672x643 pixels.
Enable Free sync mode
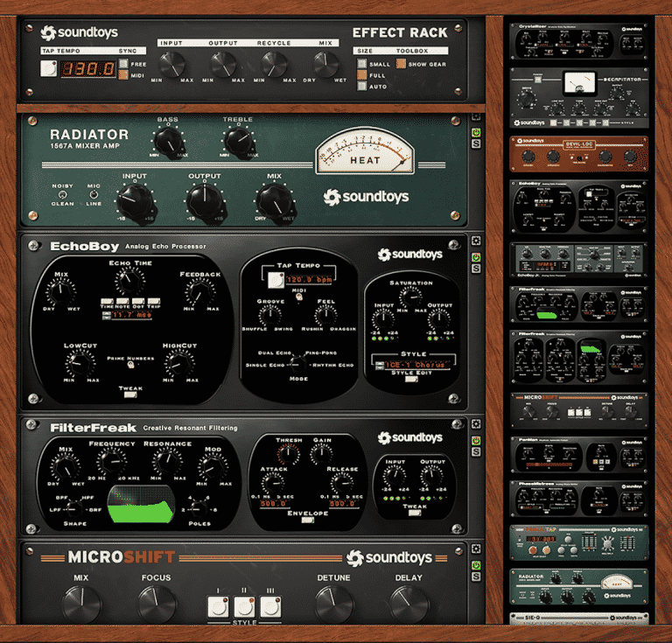pyautogui.click(x=123, y=64)
